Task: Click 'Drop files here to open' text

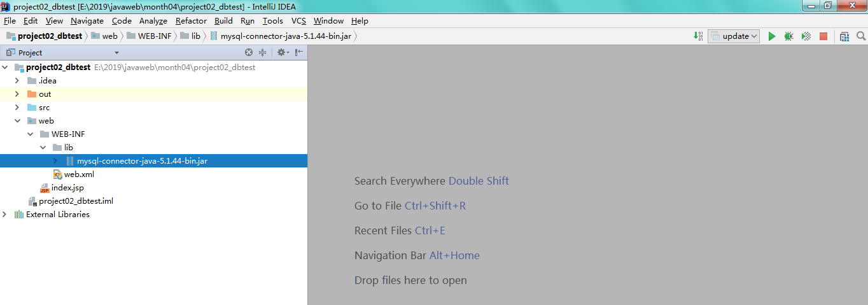Action: click(x=410, y=280)
